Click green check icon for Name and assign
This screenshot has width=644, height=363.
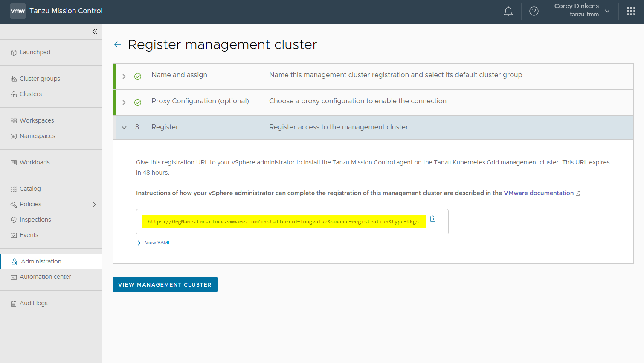(138, 76)
